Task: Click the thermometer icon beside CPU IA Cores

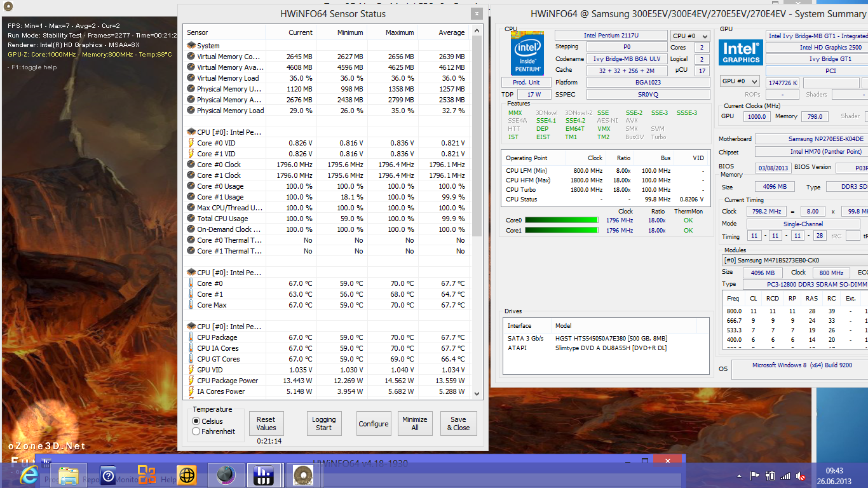Action: click(x=191, y=348)
